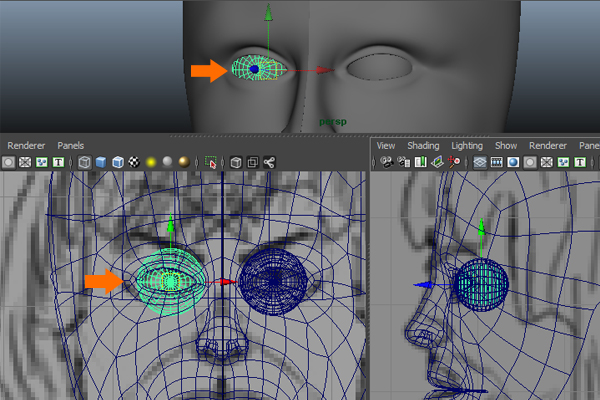This screenshot has width=600, height=400.
Task: Toggle grid display in side view toolbar
Action: click(x=479, y=162)
